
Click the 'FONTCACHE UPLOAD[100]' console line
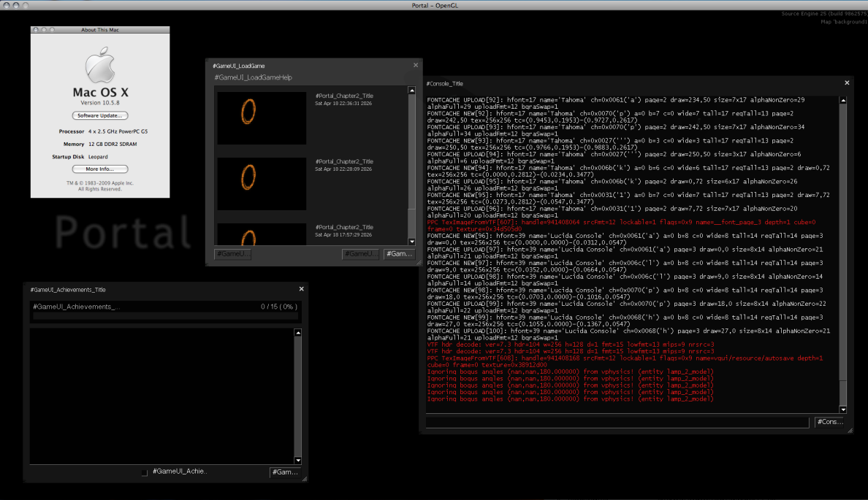[x=628, y=334]
